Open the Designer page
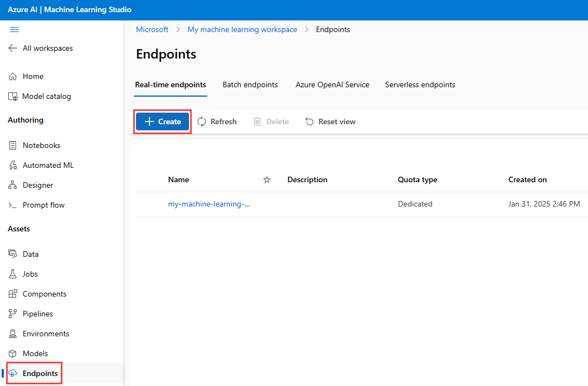This screenshot has width=588, height=386. [x=38, y=185]
